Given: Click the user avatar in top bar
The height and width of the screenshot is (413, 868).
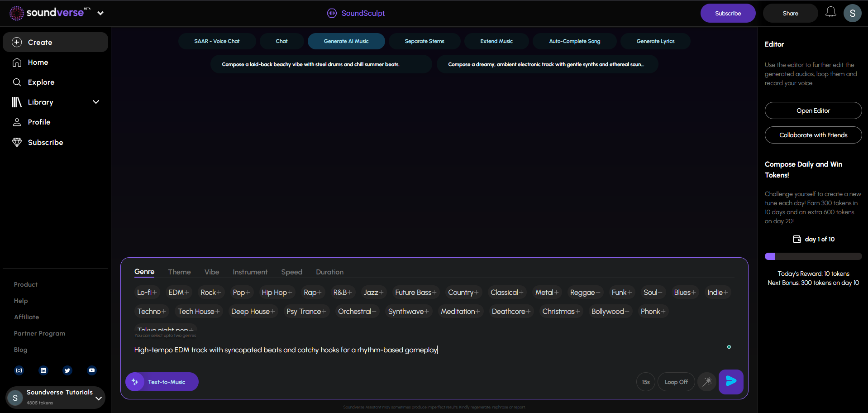Looking at the screenshot, I should 852,13.
